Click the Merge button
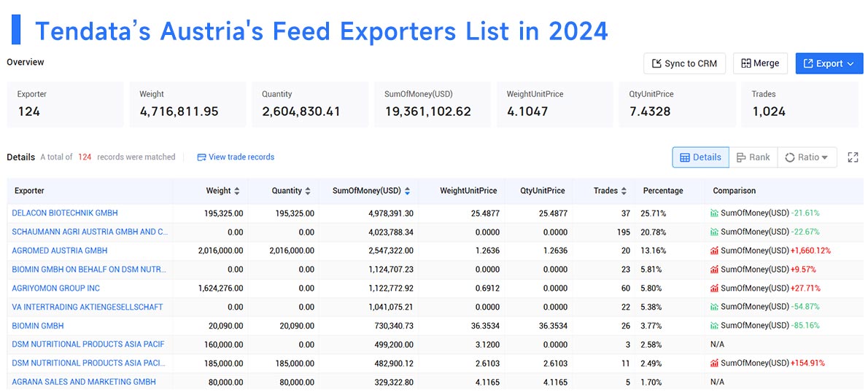Image resolution: width=868 pixels, height=392 pixels. click(760, 63)
